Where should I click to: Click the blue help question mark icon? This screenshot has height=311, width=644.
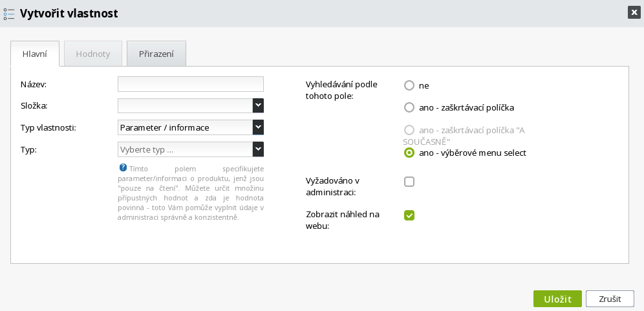(123, 167)
